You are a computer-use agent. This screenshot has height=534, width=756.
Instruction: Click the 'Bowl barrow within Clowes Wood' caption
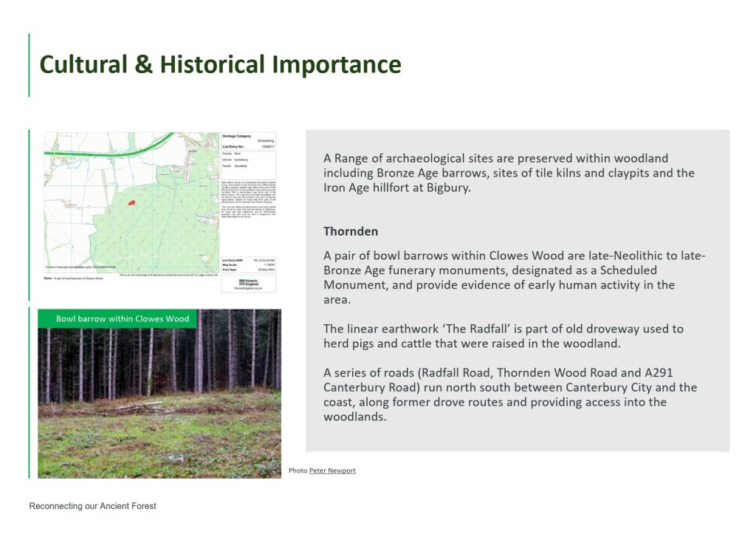coord(123,319)
